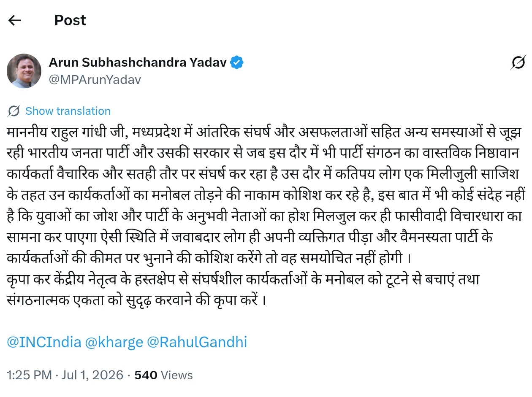Open the @INCIndia mention
This screenshot has width=532, height=397.
coord(44,342)
